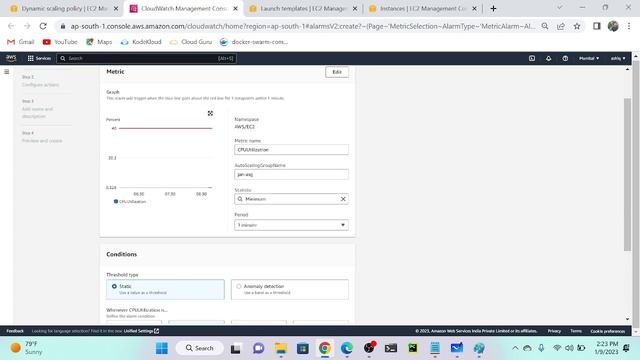
Task: Click the share page icon in address bar
Action: pyautogui.click(x=561, y=26)
